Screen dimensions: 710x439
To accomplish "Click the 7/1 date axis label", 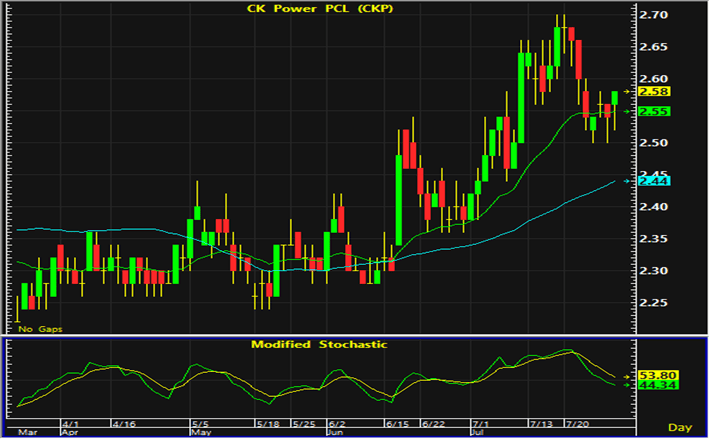I will point(480,424).
